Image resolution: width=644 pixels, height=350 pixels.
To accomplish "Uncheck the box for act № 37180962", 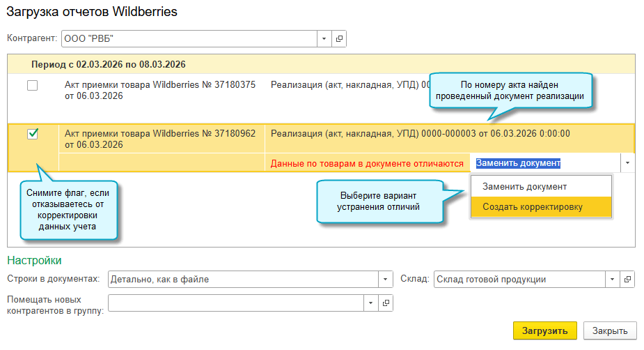I will (33, 134).
